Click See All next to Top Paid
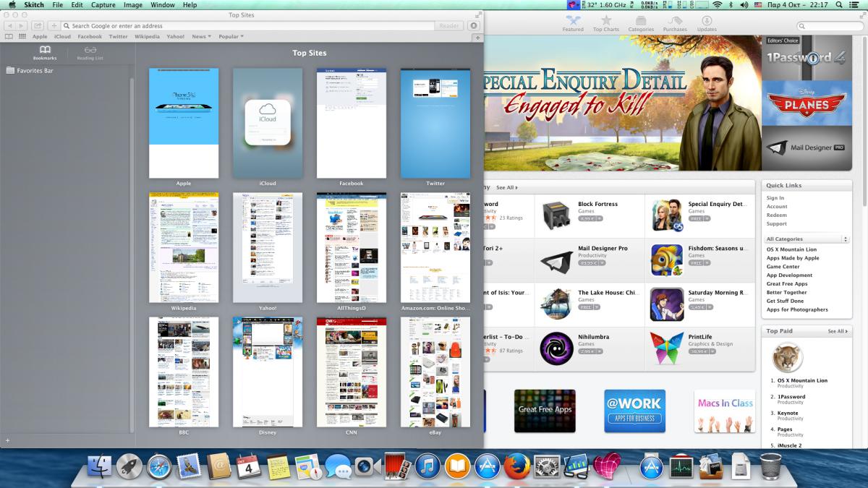 838,331
